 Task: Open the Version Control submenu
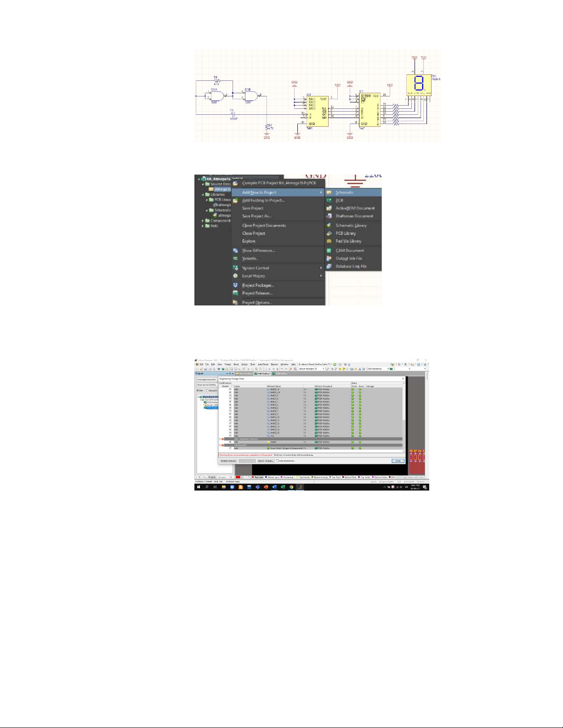256,268
